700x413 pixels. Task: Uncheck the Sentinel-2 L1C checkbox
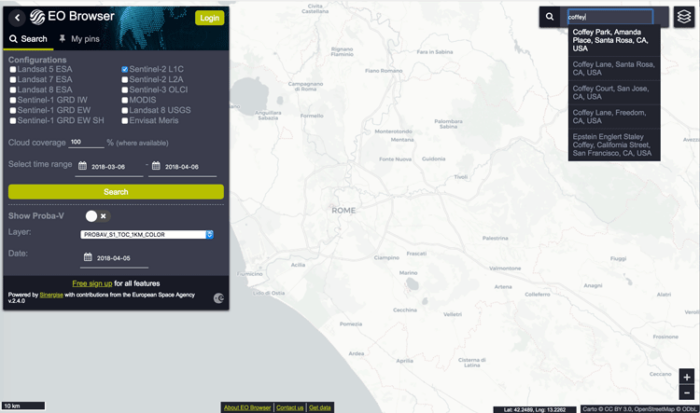pos(125,70)
